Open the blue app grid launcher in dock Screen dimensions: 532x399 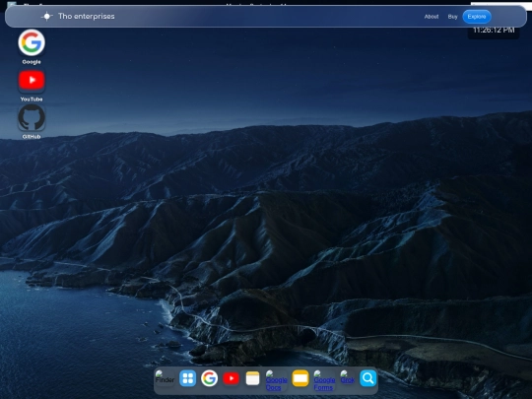click(x=187, y=378)
